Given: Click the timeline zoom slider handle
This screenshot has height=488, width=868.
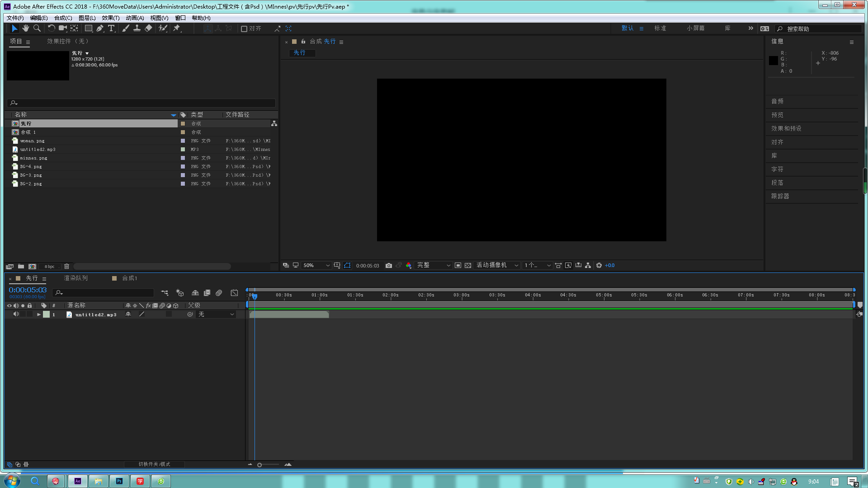Looking at the screenshot, I should click(259, 465).
